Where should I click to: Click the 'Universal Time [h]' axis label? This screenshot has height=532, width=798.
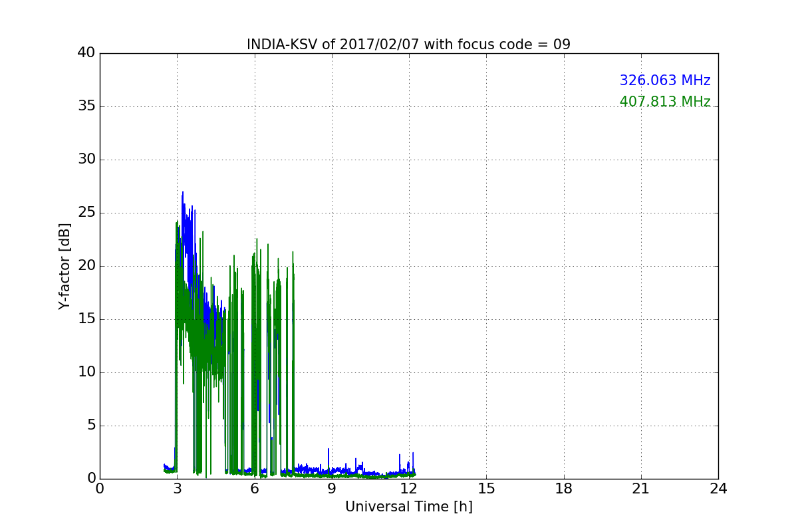pyautogui.click(x=408, y=507)
